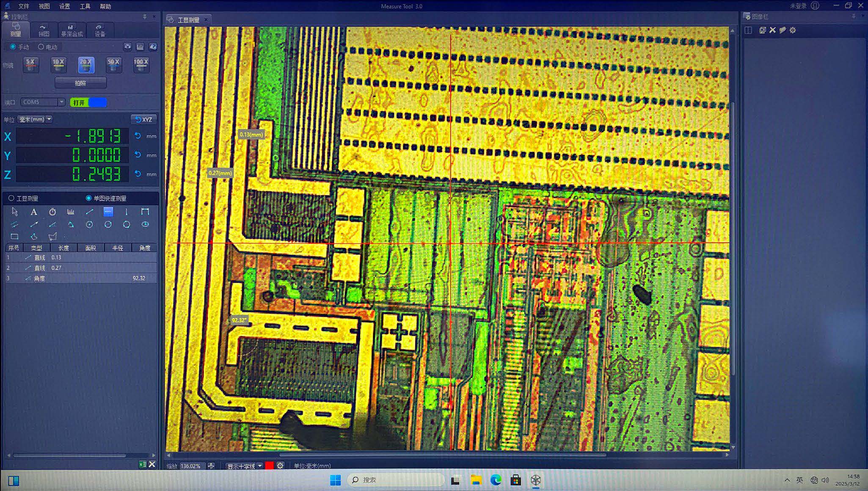Click the red crosshair color swatch
The width and height of the screenshot is (868, 491).
click(270, 466)
